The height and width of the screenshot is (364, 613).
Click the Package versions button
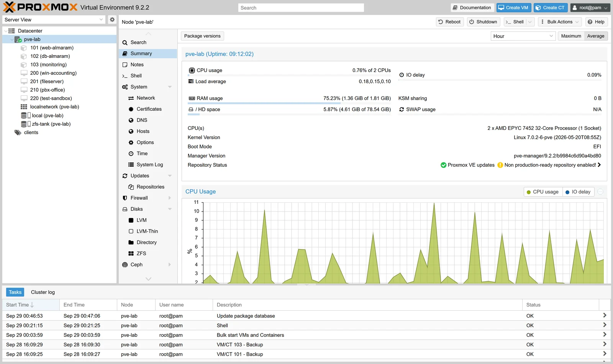tap(202, 36)
